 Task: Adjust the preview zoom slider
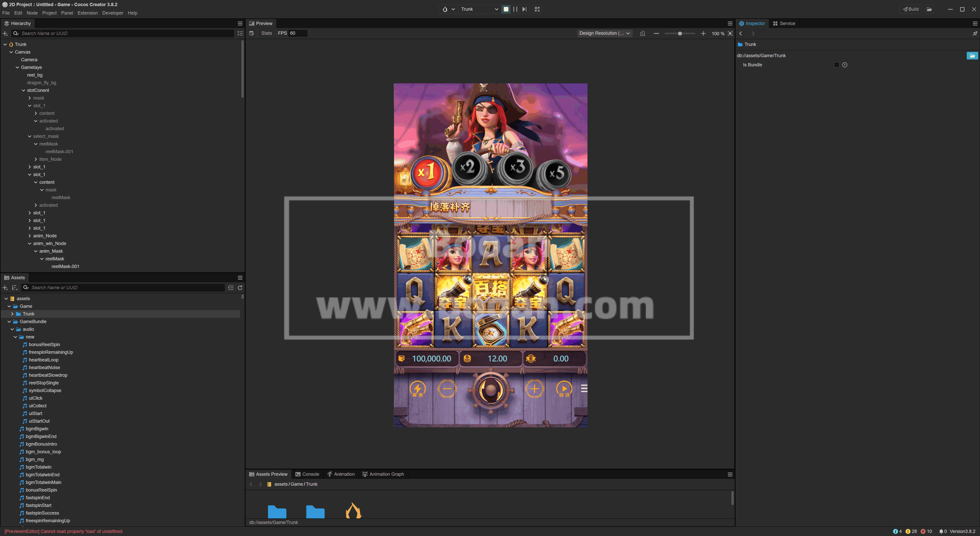click(679, 33)
